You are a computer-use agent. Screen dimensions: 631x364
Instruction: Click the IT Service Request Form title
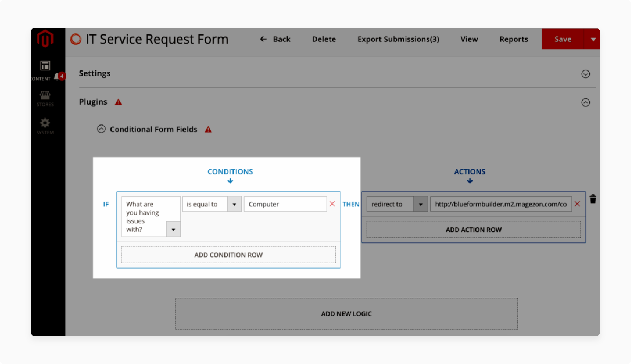157,39
